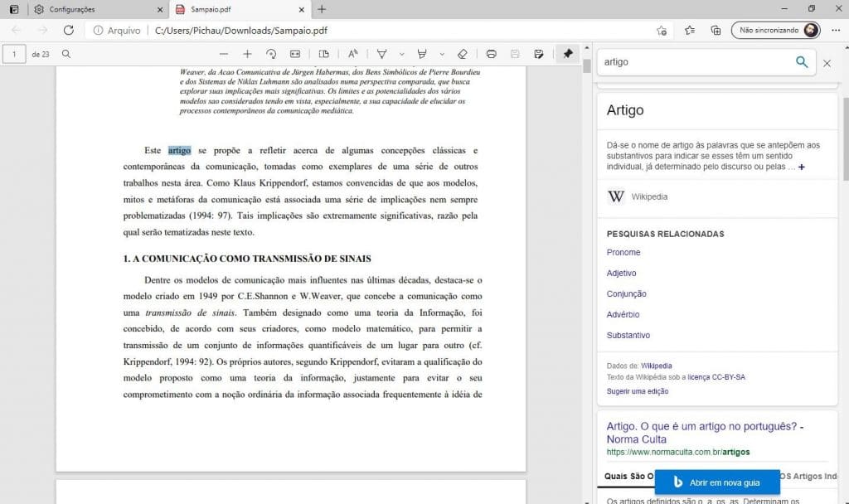Open the Pronome related search
The height and width of the screenshot is (504, 849).
pos(623,252)
